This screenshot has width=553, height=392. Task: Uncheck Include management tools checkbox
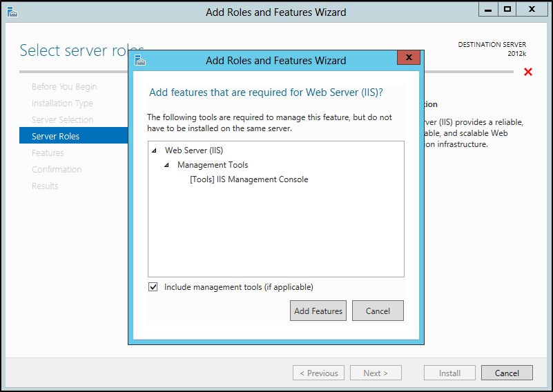(153, 287)
